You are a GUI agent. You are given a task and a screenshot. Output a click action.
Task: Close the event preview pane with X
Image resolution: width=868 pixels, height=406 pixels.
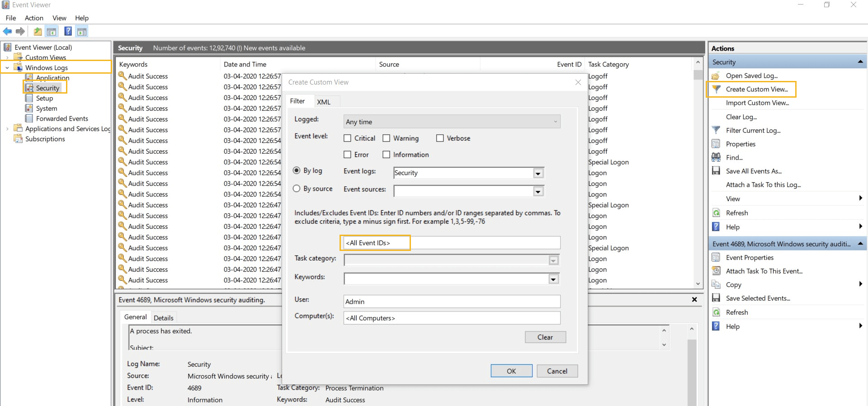pyautogui.click(x=694, y=300)
